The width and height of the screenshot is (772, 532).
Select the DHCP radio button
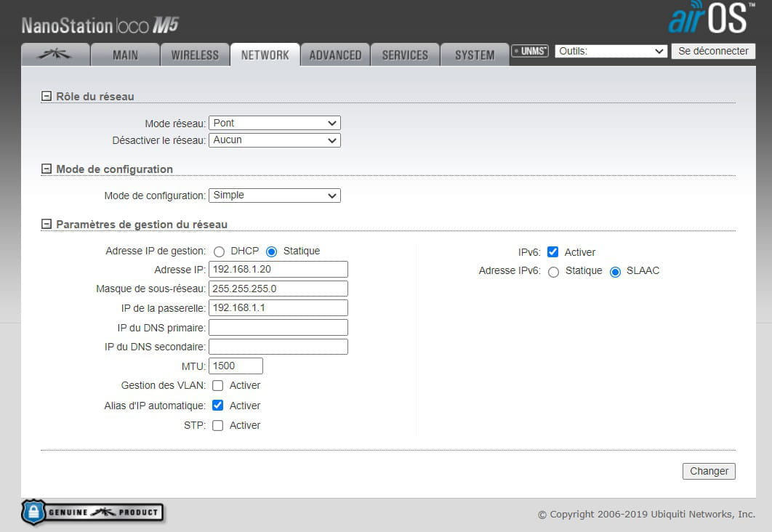coord(219,252)
